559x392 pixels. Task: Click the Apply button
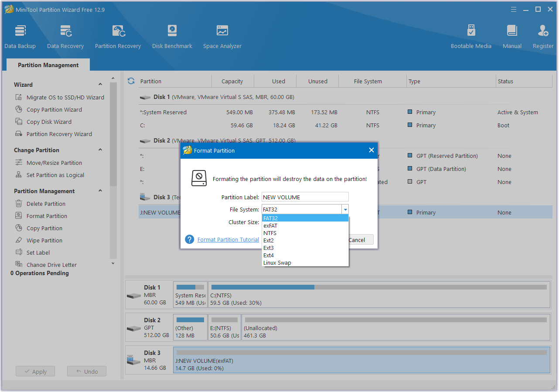35,372
